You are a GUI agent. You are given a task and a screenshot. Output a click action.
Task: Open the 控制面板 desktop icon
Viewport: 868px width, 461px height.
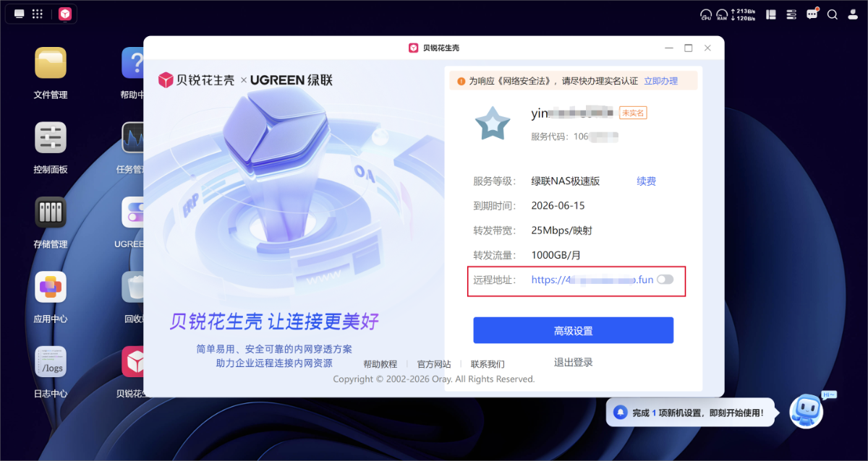(x=51, y=137)
